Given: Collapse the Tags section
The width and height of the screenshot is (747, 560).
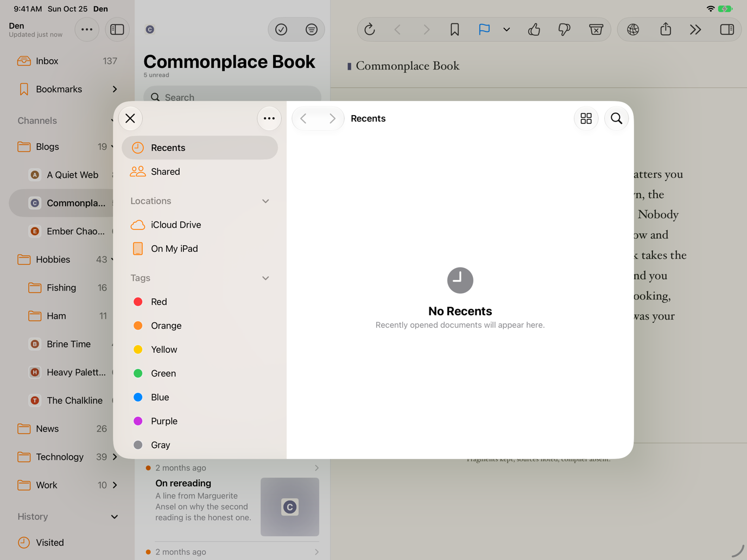Looking at the screenshot, I should (265, 278).
